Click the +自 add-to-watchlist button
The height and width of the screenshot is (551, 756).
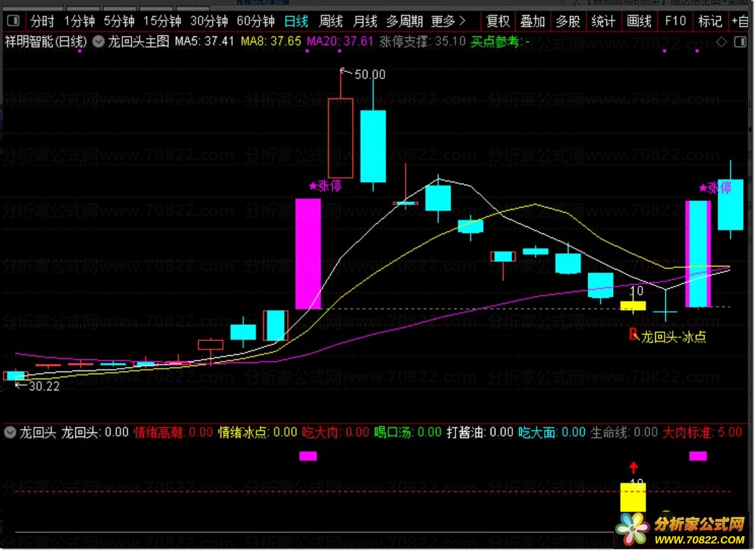pos(740,21)
